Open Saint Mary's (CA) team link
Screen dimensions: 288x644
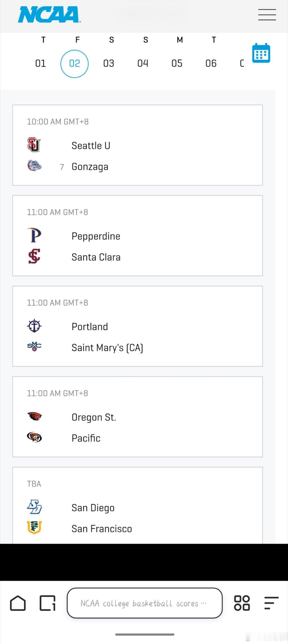107,348
